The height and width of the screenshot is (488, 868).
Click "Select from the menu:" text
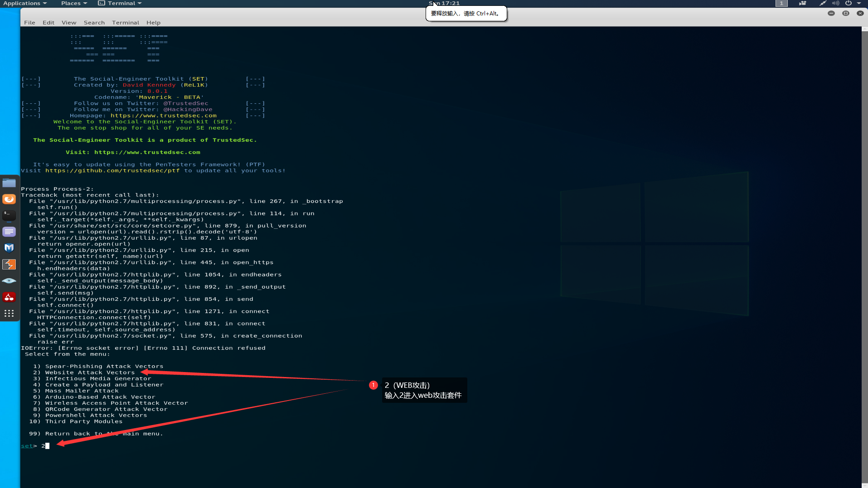click(68, 354)
